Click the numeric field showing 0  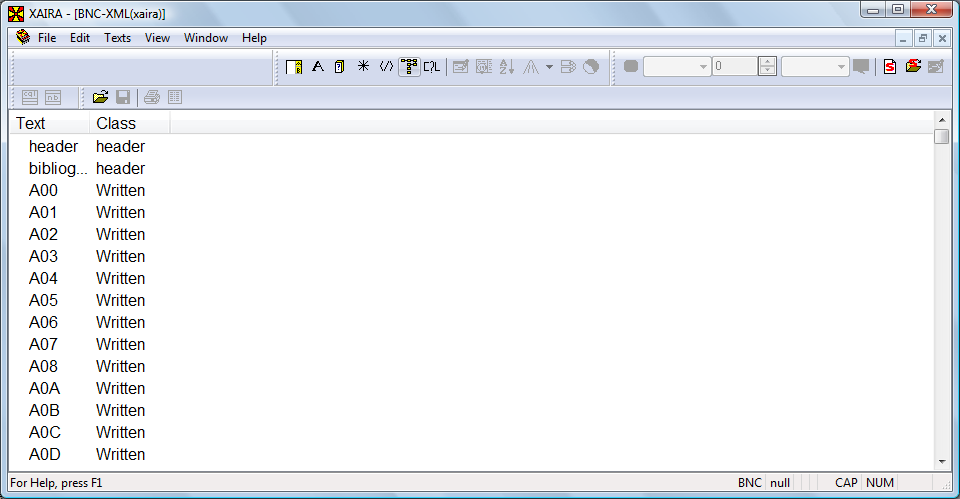pos(735,66)
